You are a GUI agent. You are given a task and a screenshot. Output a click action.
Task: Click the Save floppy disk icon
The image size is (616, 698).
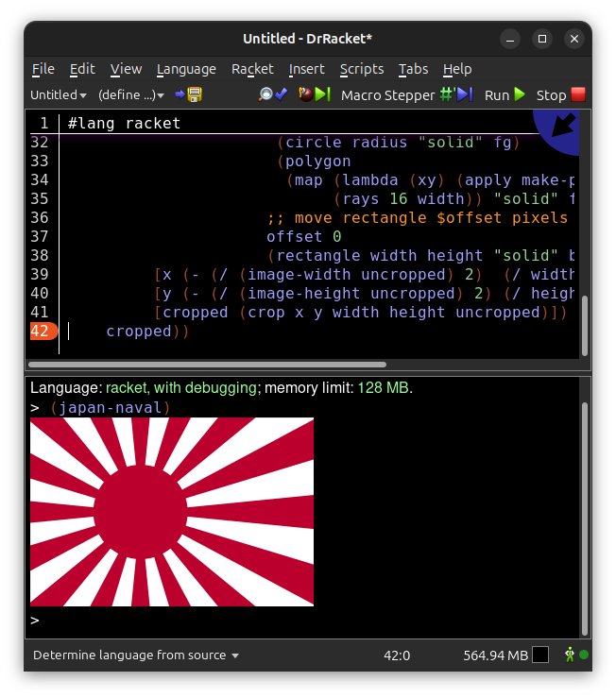pyautogui.click(x=195, y=94)
